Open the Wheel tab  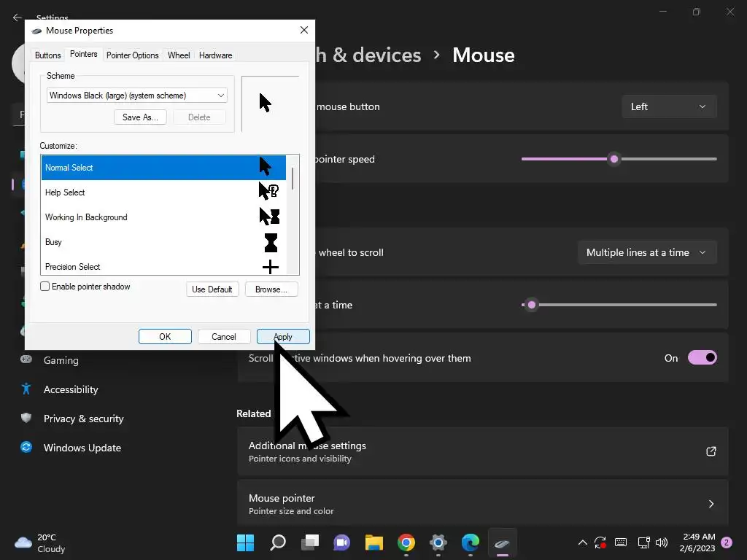point(179,55)
